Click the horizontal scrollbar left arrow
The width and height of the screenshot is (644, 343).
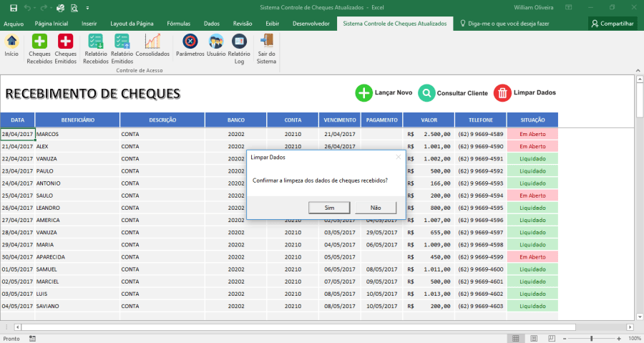[x=18, y=327]
